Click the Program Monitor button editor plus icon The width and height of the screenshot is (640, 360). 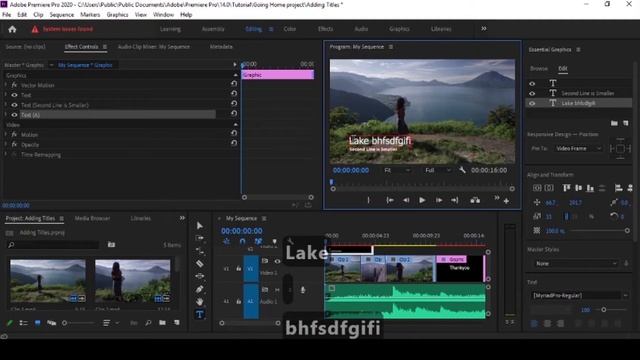coord(506,201)
